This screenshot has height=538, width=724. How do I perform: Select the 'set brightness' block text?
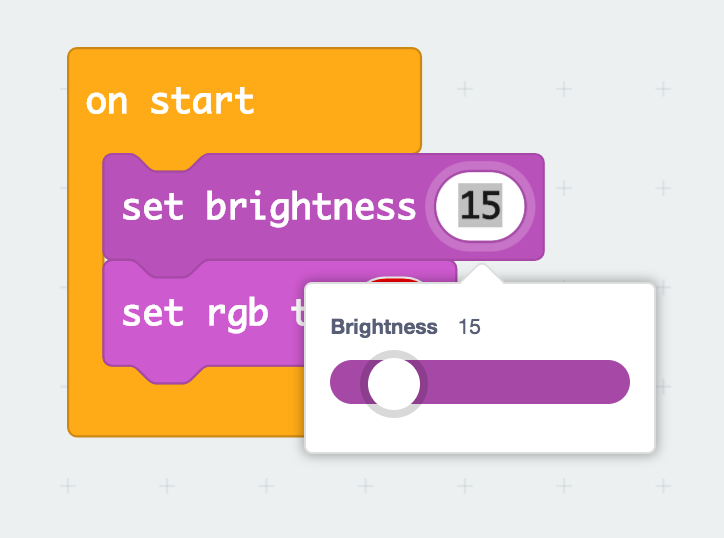click(269, 206)
